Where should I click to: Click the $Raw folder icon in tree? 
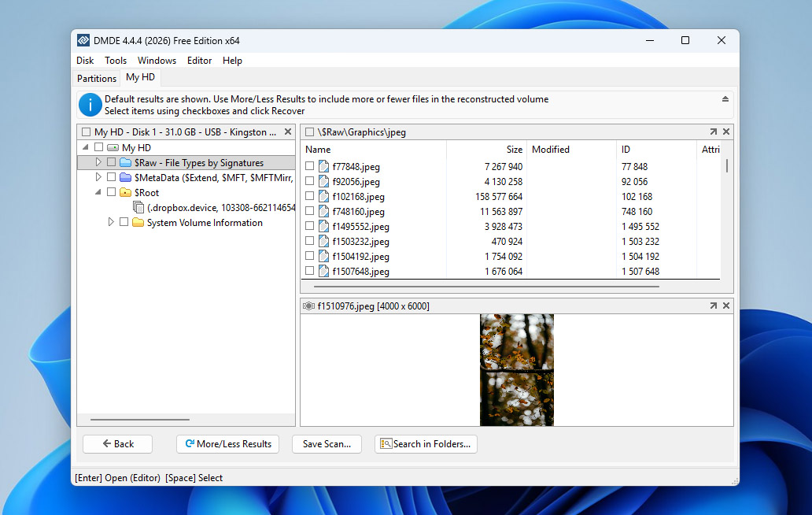(125, 163)
